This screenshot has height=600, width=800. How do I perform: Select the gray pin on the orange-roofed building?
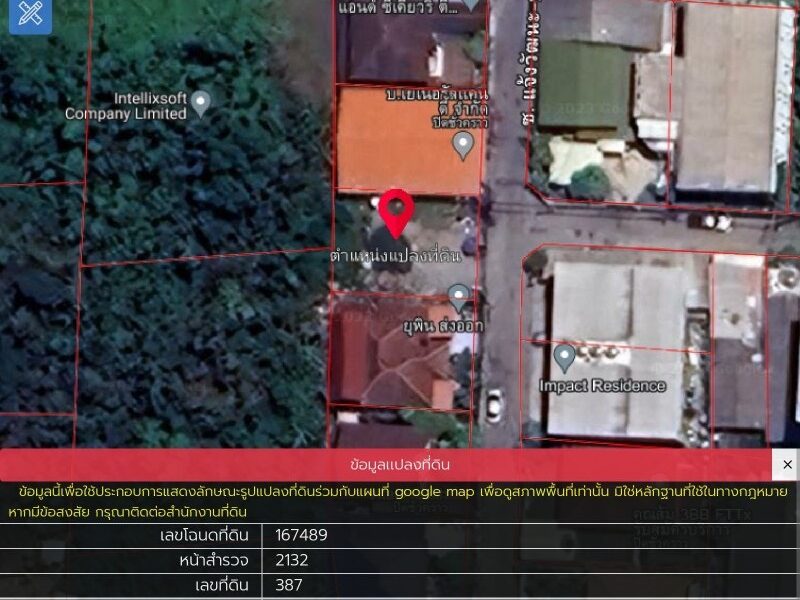462,146
